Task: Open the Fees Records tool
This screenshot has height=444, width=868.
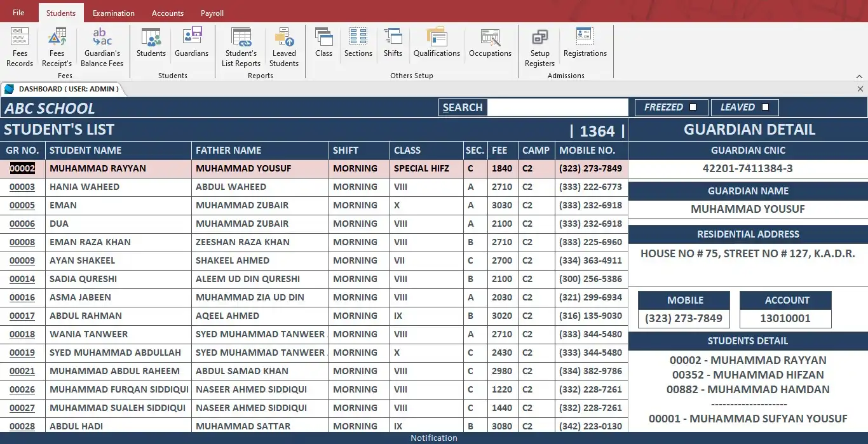Action: (x=19, y=44)
